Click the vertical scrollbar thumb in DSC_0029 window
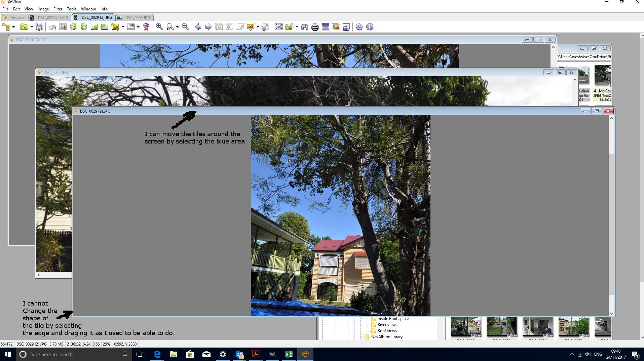This screenshot has height=361, width=644. click(611, 224)
